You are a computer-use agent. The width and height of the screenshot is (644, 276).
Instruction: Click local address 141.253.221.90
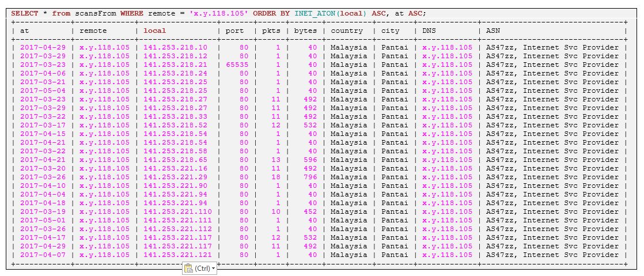175,185
